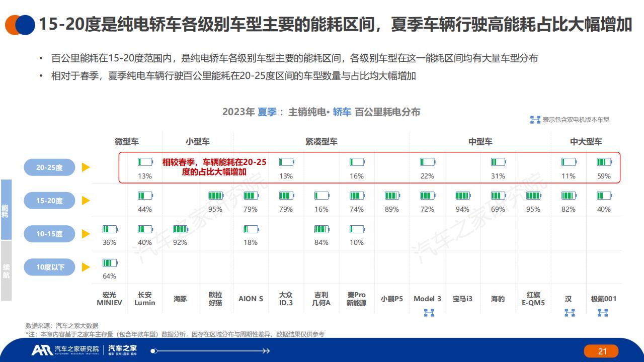Click the battery icon above 极氪001 59%
Viewport: 644px width, 362px height.
(x=604, y=162)
